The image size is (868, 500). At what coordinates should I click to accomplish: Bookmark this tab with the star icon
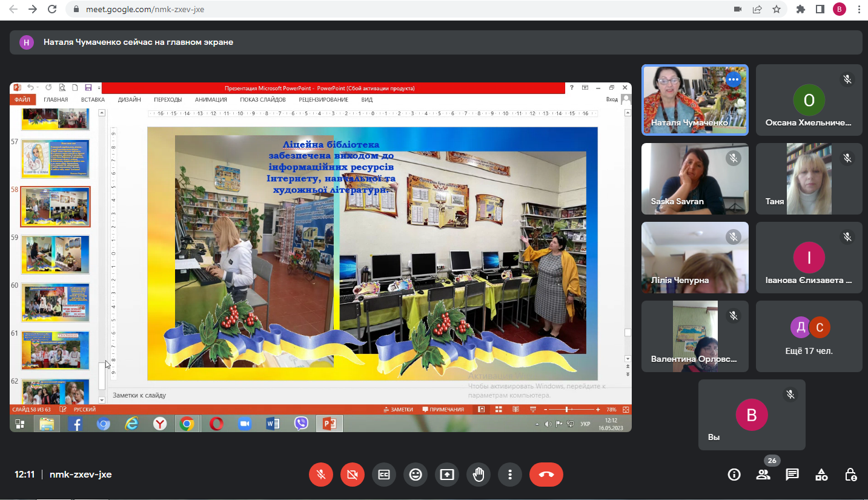pyautogui.click(x=776, y=9)
